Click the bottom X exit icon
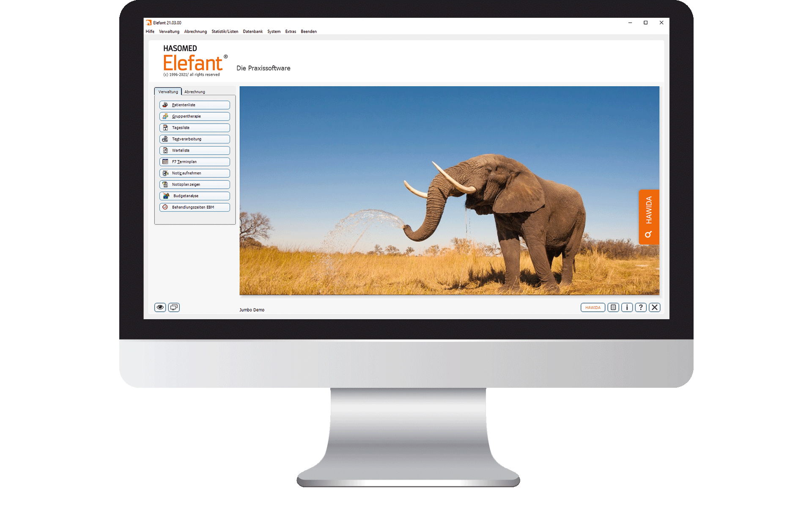Screen dimensions: 812x508 point(655,308)
